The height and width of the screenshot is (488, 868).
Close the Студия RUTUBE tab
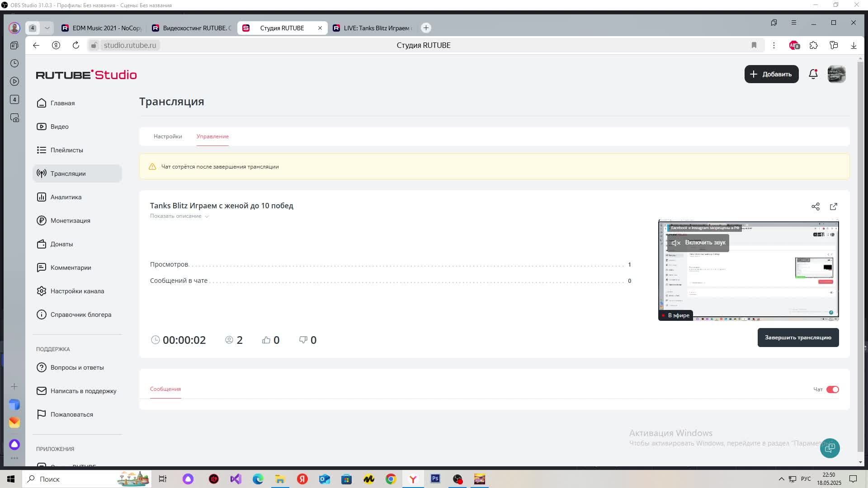pos(320,28)
